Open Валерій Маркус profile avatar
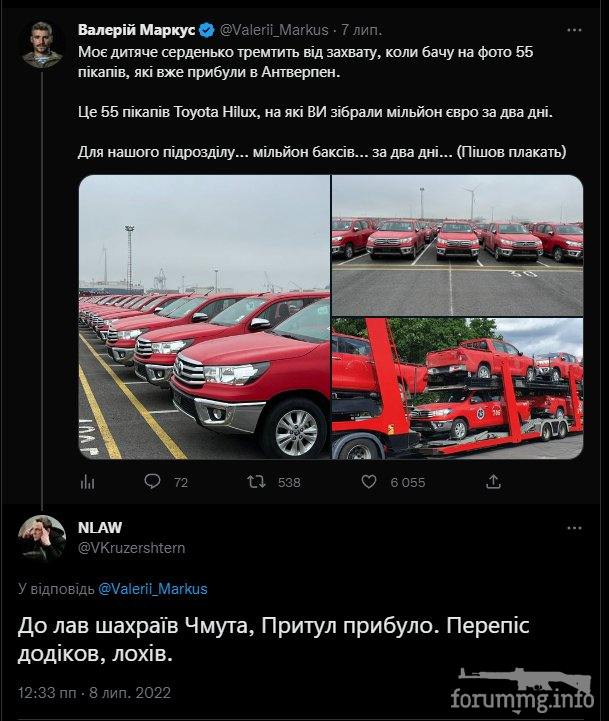609x721 pixels. tap(42, 44)
